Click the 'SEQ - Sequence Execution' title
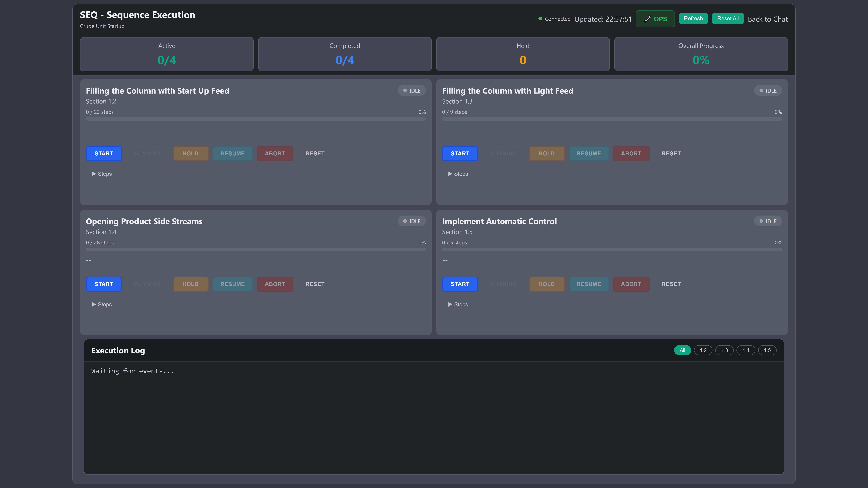The height and width of the screenshot is (488, 868). pyautogui.click(x=137, y=15)
